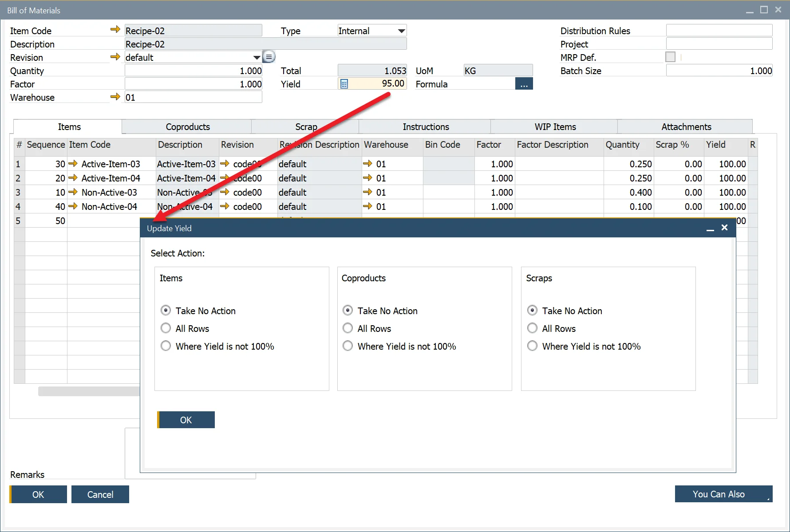Viewport: 790px width, 532px height.
Task: Click the link arrow beside Revision field
Action: pyautogui.click(x=115, y=57)
